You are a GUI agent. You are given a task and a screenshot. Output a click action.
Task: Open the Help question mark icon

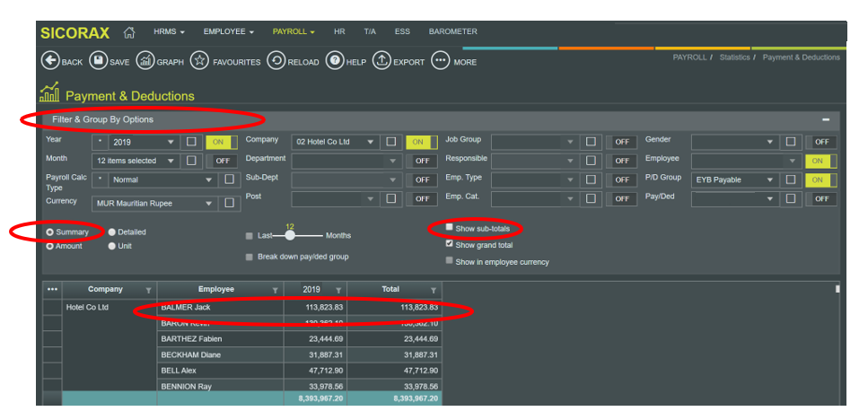click(334, 61)
